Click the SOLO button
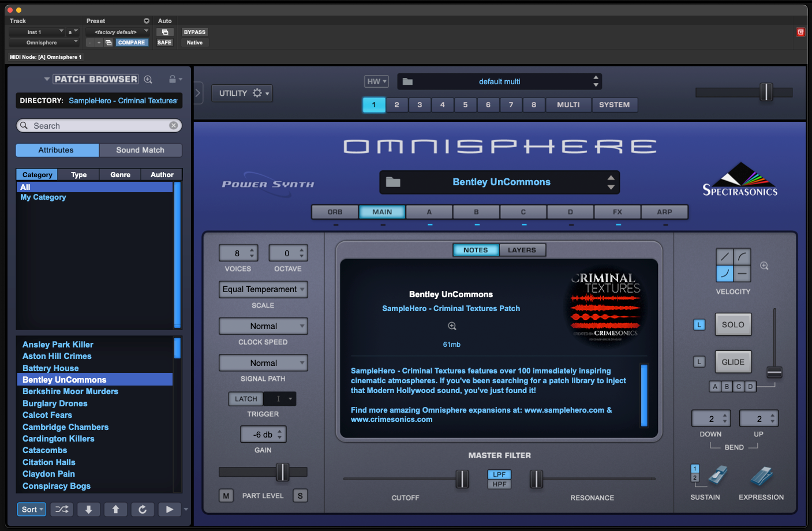Image resolution: width=812 pixels, height=531 pixels. [x=733, y=325]
